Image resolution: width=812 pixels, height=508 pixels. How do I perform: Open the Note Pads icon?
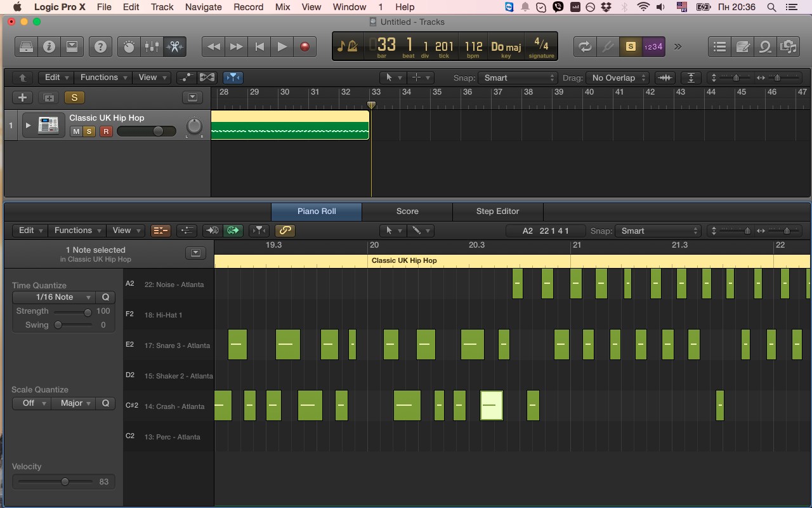(743, 46)
